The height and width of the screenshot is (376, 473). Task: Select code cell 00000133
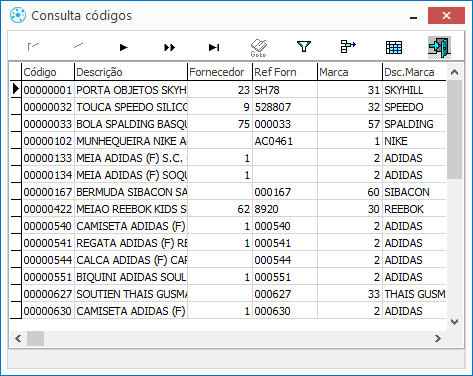(48, 158)
